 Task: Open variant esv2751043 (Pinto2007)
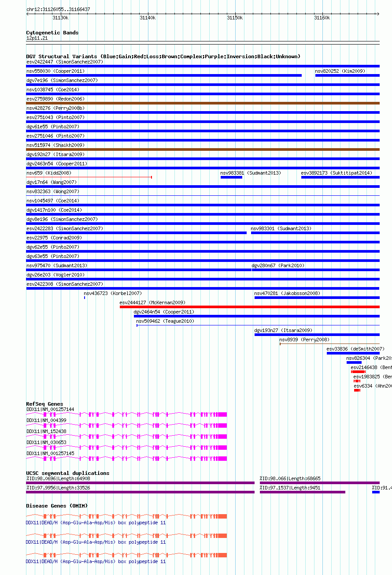(55, 117)
